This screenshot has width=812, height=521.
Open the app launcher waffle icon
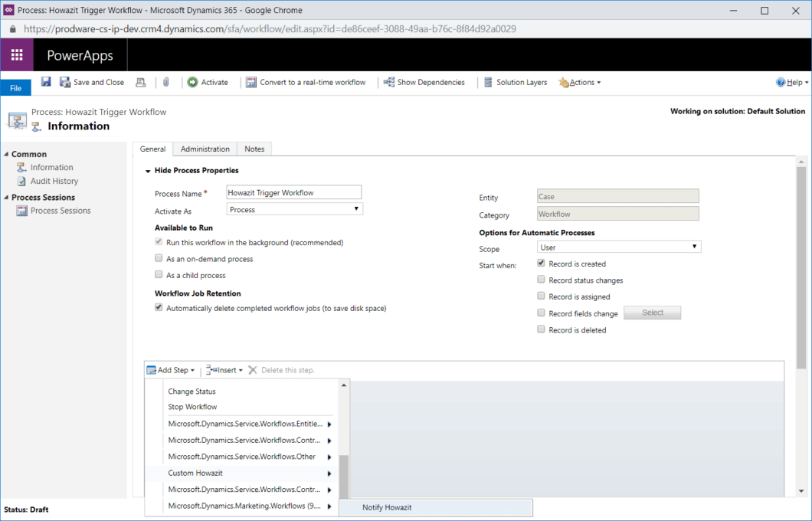17,55
